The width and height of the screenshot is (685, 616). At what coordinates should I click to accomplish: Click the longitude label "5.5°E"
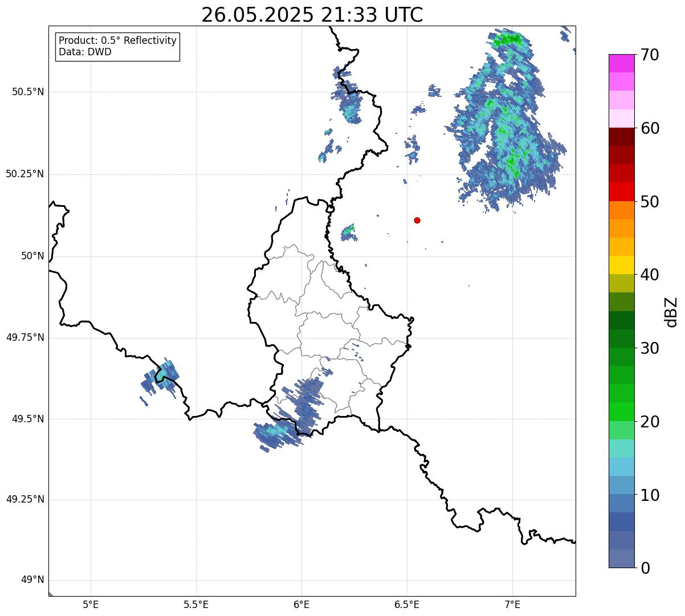196,605
